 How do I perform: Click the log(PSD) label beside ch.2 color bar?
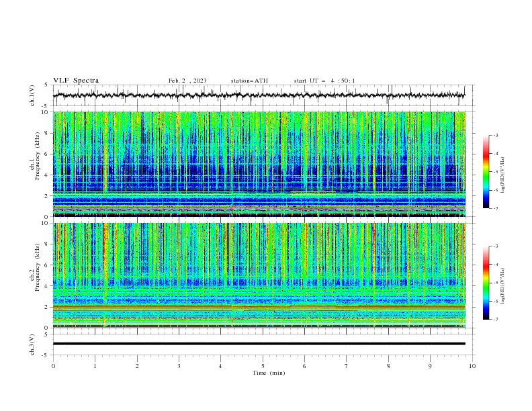[x=502, y=286]
